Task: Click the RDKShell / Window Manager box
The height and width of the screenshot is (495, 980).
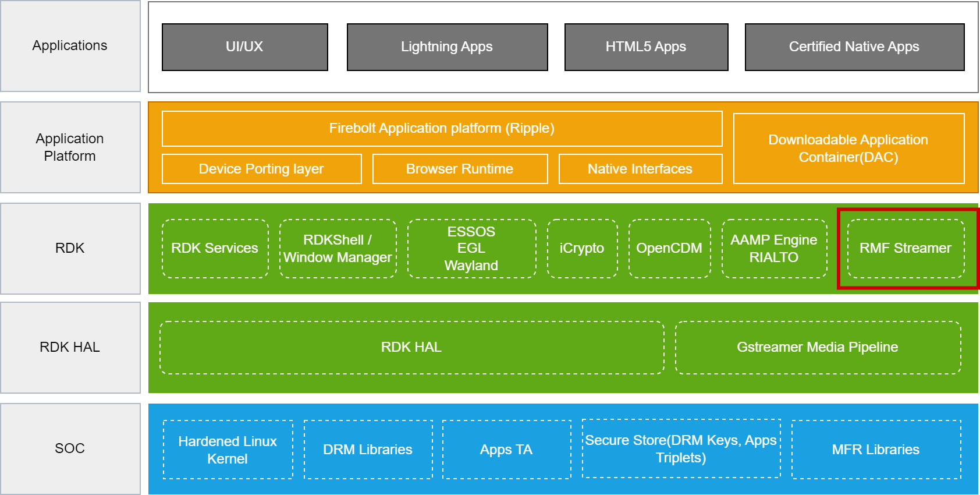Action: coord(338,249)
